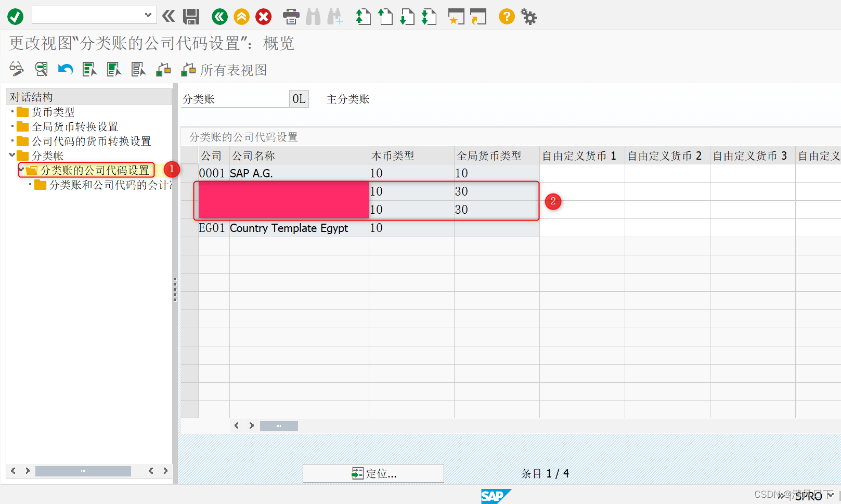Viewport: 841px width, 504px height.
Task: Click the green Enter checkmark icon
Action: [x=15, y=17]
